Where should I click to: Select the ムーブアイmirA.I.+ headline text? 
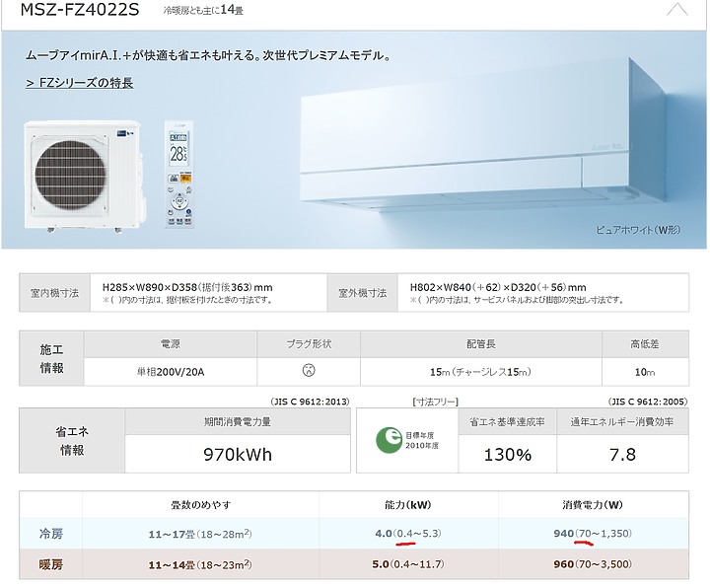208,55
